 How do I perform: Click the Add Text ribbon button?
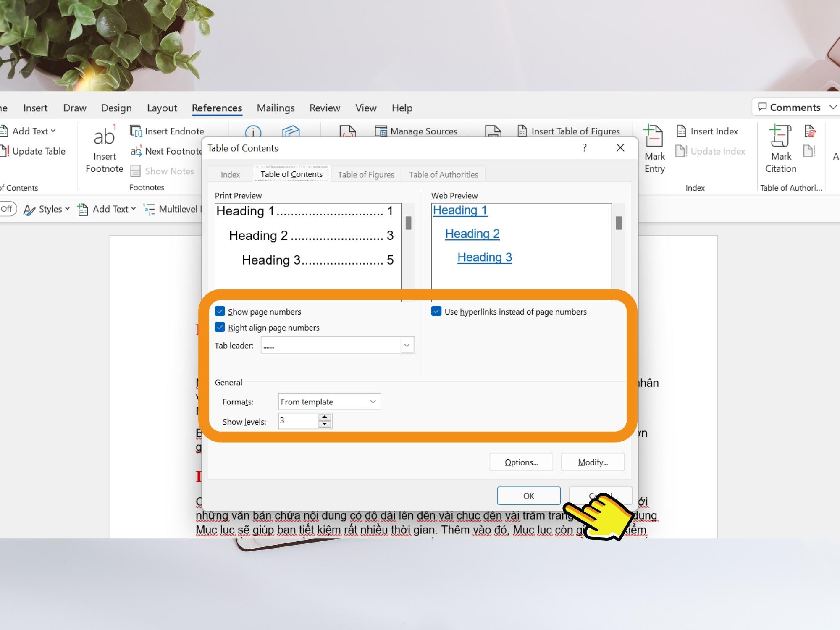[28, 131]
